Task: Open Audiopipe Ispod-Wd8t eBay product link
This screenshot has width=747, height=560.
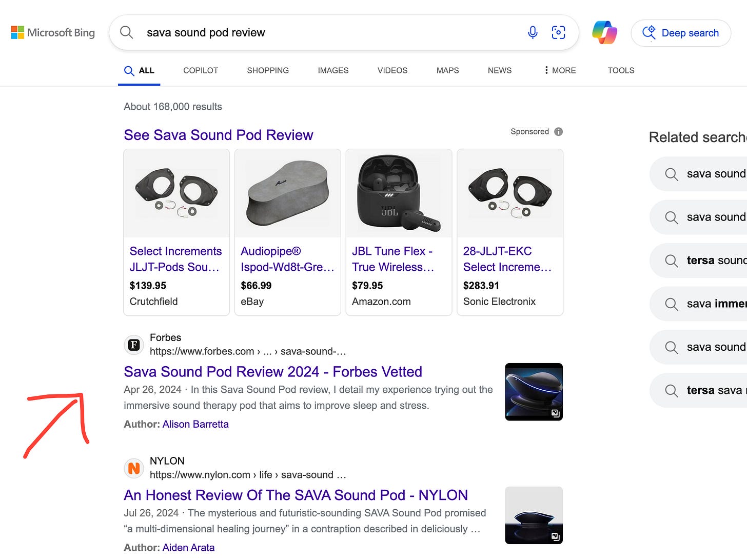Action: [287, 259]
